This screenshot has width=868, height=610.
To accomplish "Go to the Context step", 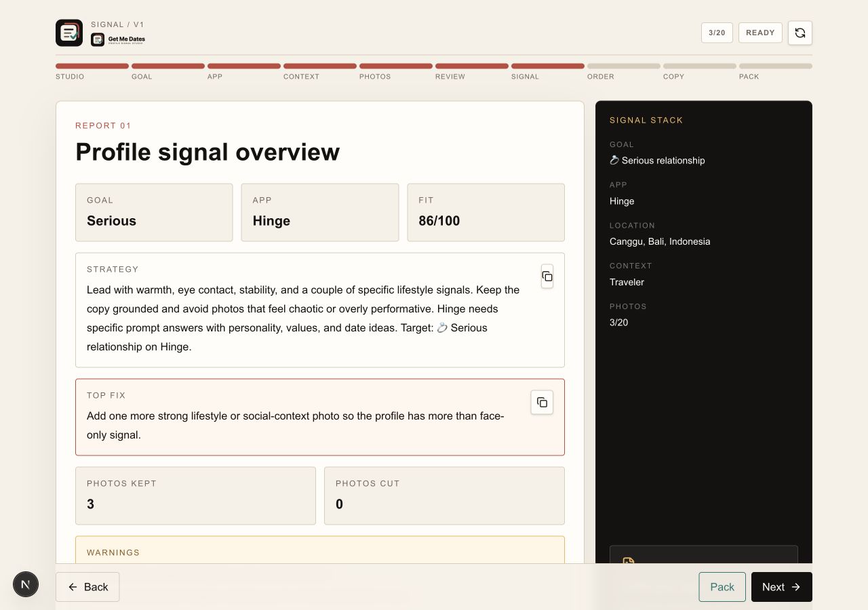I will coord(320,71).
